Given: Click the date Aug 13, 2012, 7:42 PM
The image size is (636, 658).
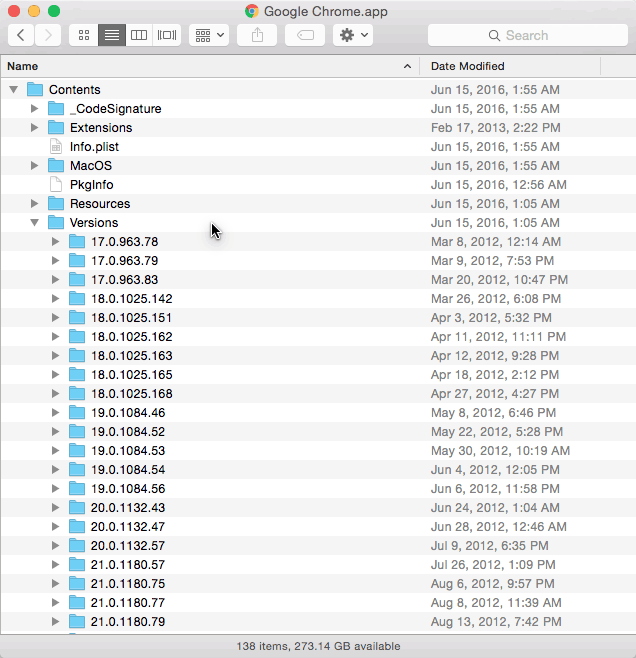Looking at the screenshot, I should [x=496, y=621].
